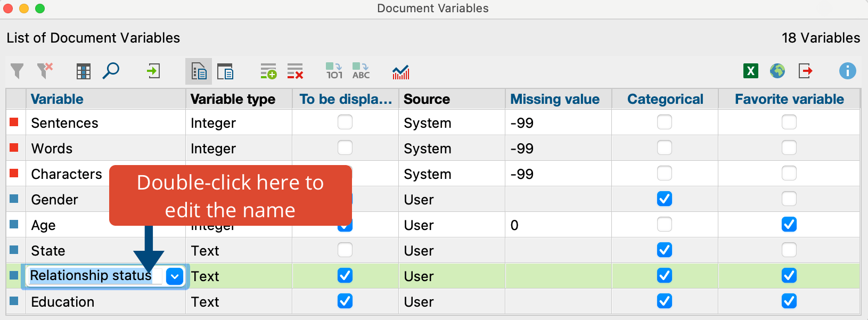Check the To be displayed box for State
This screenshot has width=868, height=320.
pyautogui.click(x=345, y=250)
